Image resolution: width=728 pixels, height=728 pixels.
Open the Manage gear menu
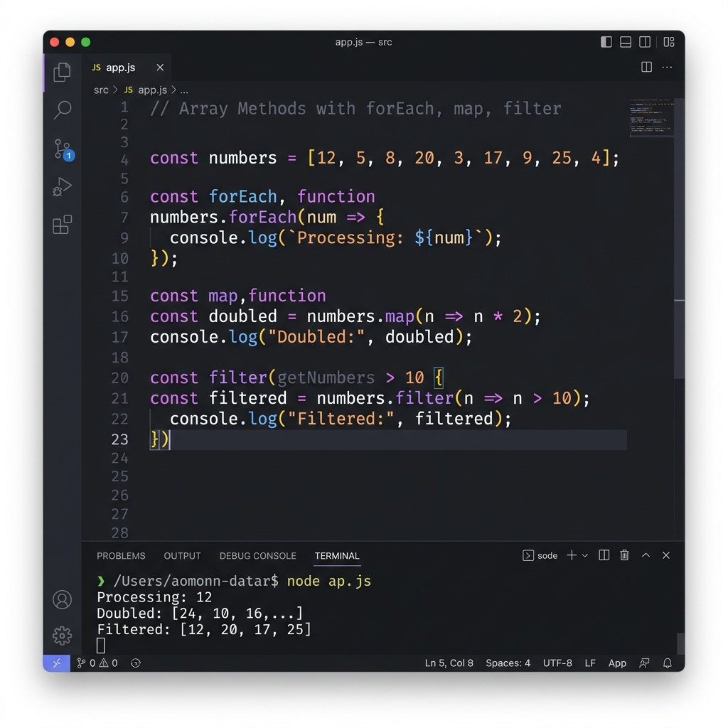click(63, 636)
